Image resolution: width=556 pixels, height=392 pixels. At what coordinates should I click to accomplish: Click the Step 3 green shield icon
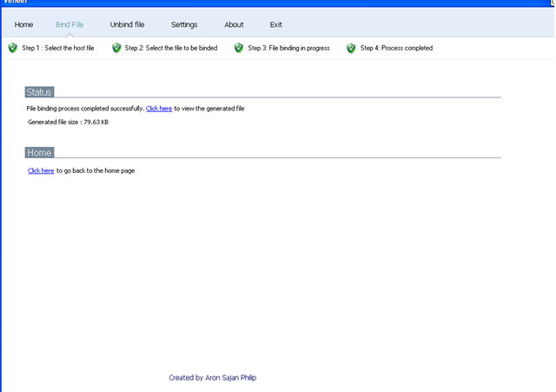[x=239, y=48]
